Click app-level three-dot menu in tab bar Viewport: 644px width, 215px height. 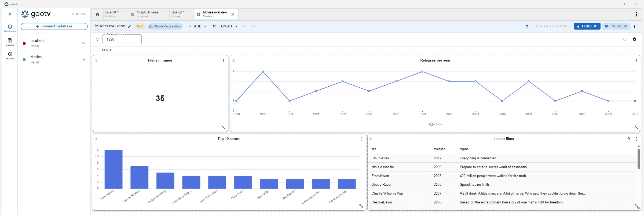point(636,14)
